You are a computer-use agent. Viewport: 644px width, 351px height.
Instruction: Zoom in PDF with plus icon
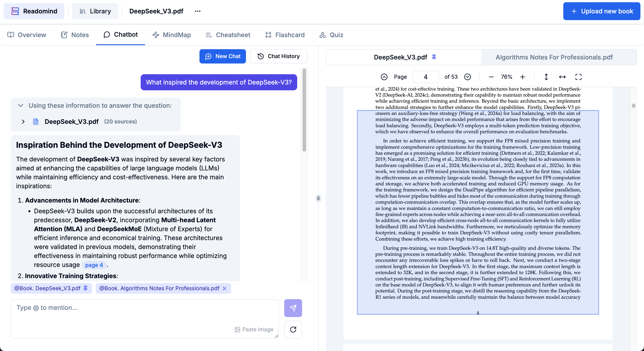point(522,77)
